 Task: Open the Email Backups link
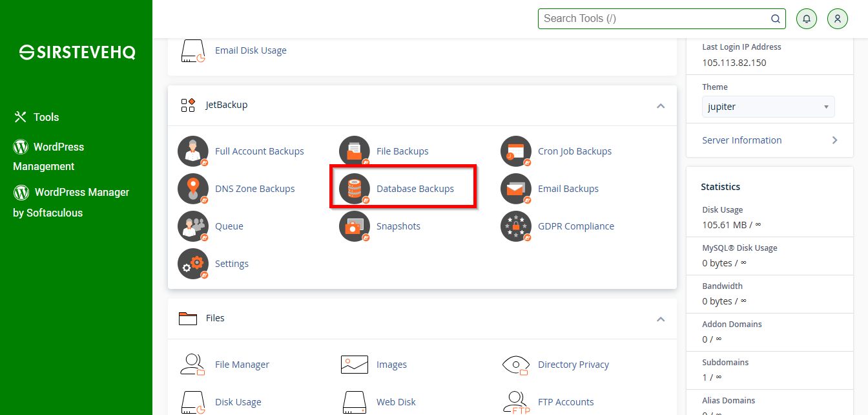568,189
